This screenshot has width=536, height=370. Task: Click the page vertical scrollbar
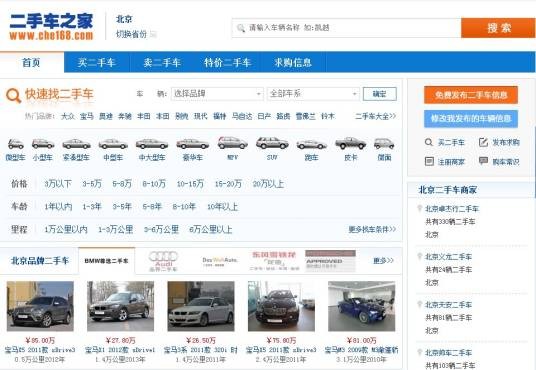coord(534,161)
